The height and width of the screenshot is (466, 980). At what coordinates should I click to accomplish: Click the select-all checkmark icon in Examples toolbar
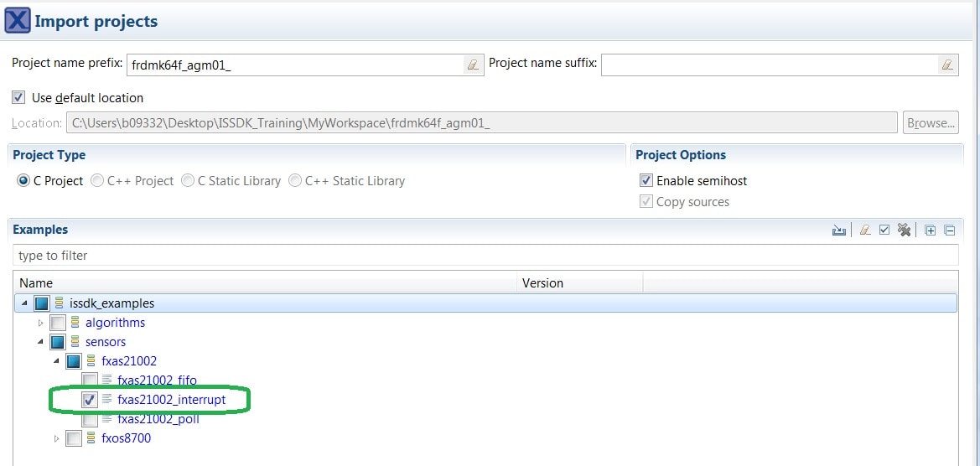(x=884, y=230)
